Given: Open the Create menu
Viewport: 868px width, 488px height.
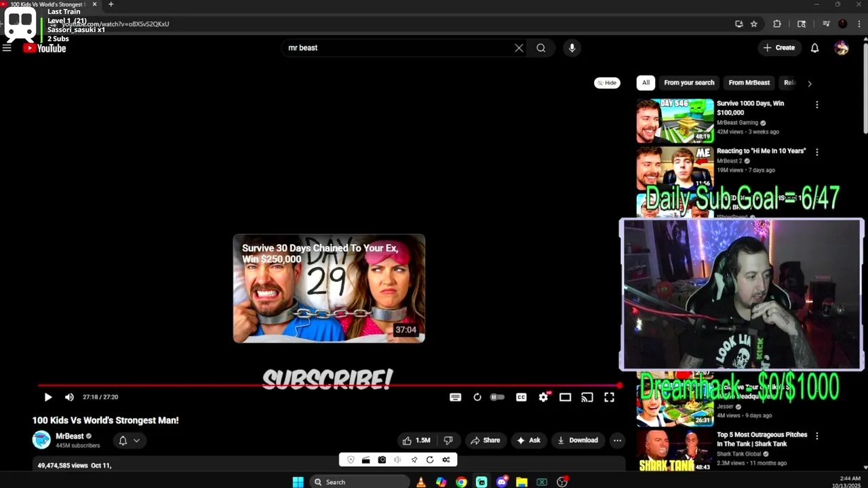Looking at the screenshot, I should 778,47.
